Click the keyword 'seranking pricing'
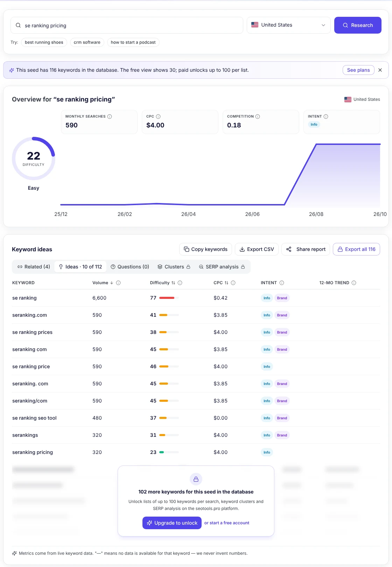 pos(33,452)
